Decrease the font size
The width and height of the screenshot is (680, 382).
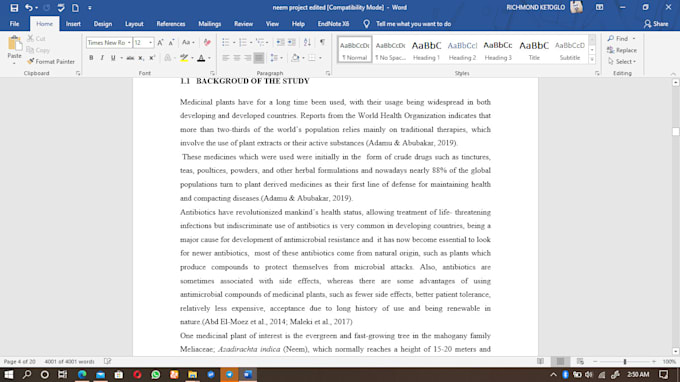pos(171,42)
